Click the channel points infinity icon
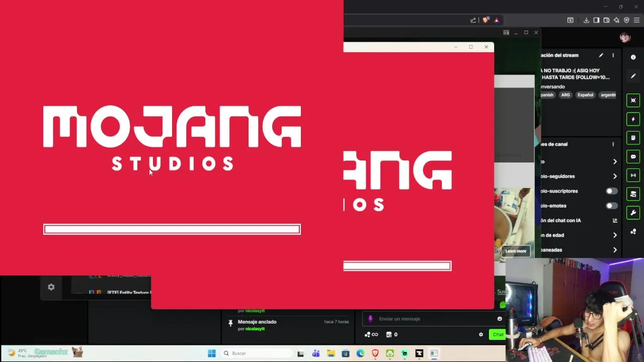The height and width of the screenshot is (362, 644). (371, 334)
